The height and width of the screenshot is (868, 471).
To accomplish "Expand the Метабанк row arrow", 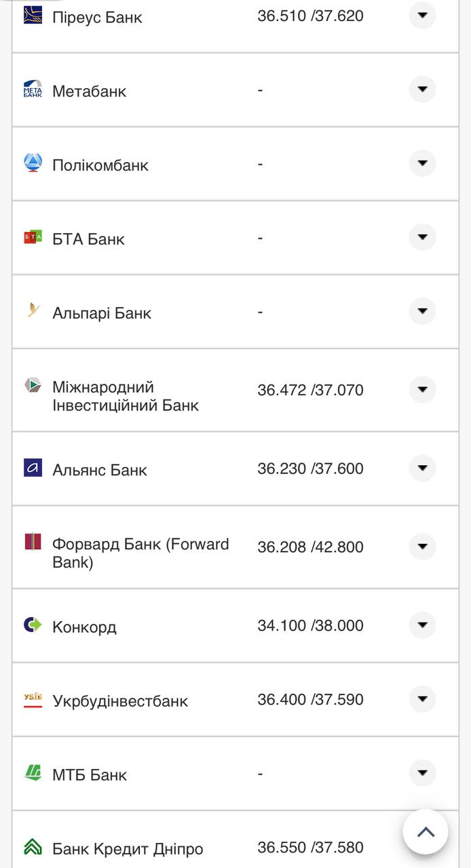I will point(422,89).
